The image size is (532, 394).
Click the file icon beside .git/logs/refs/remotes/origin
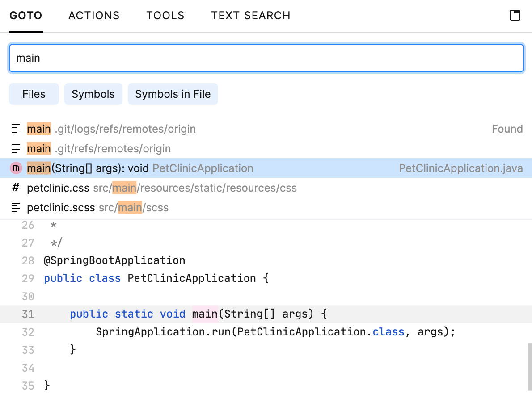pos(16,129)
